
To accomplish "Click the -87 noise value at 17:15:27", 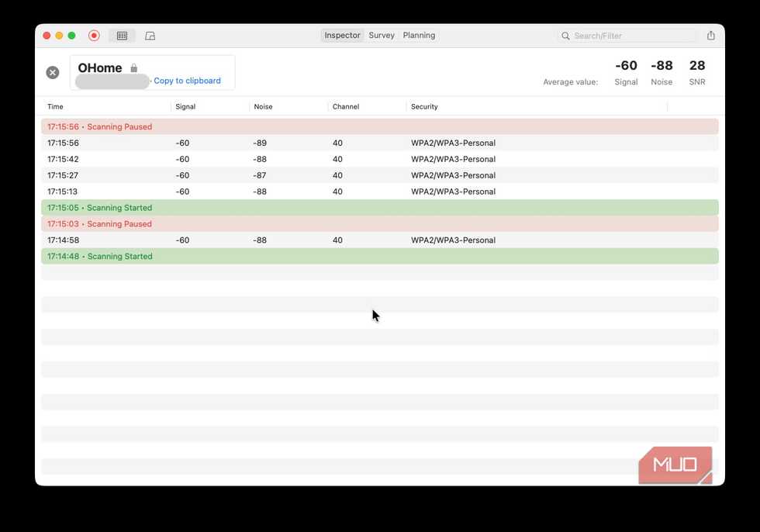I will 260,175.
